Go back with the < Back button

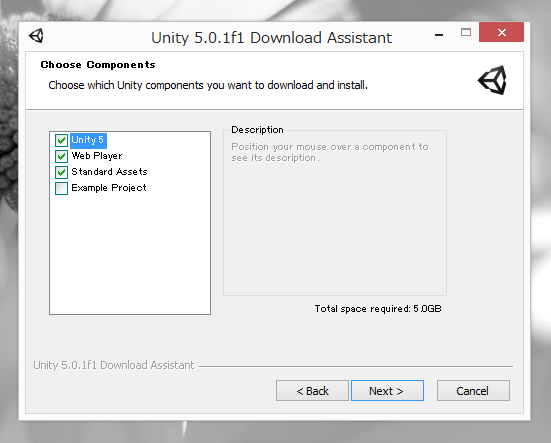pyautogui.click(x=312, y=391)
